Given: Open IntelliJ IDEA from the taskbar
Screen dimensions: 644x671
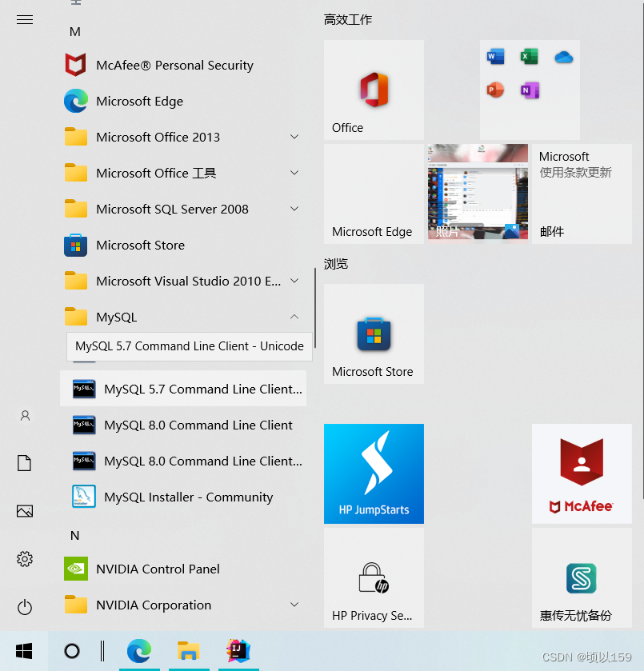Looking at the screenshot, I should point(238,651).
